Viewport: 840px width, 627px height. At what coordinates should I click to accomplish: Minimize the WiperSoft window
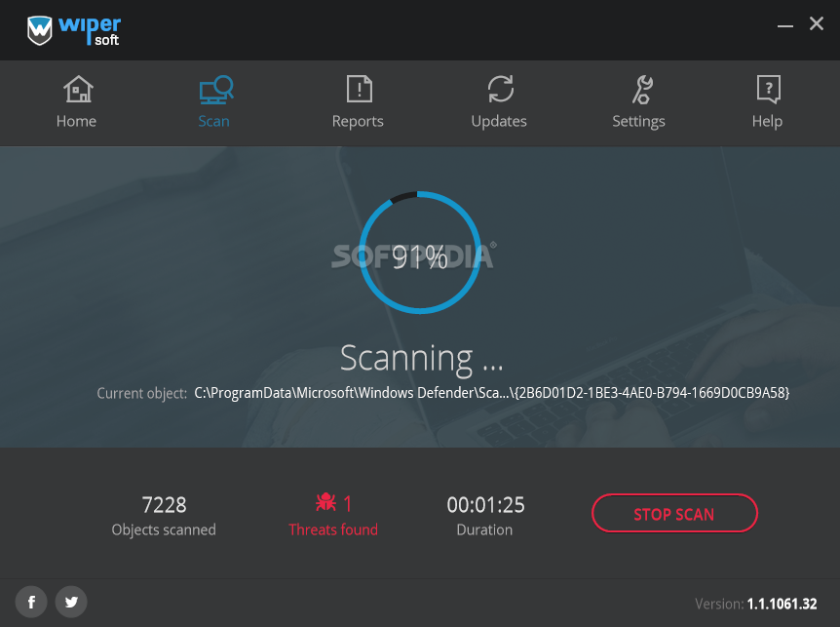[x=785, y=25]
